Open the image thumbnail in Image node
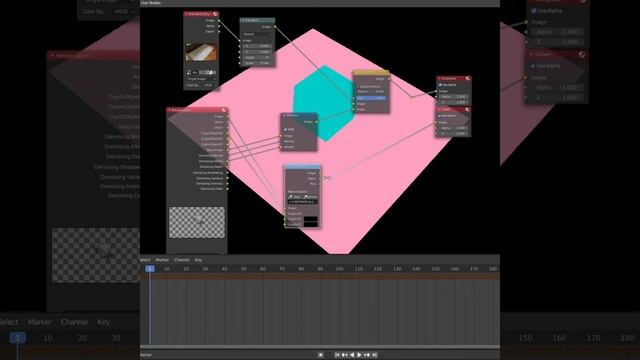Screen dimensions: 640x360 pyautogui.click(x=202, y=52)
